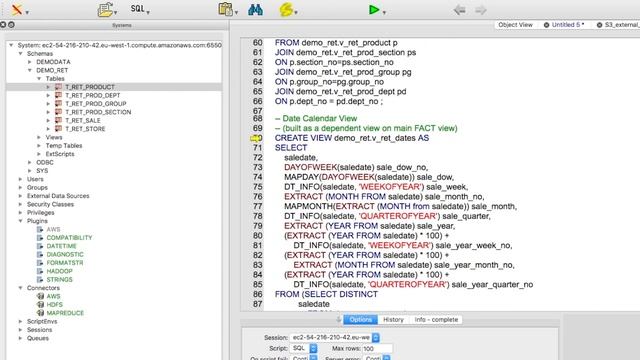
Task: Click line 71 SELECT in the editor
Action: click(291, 148)
